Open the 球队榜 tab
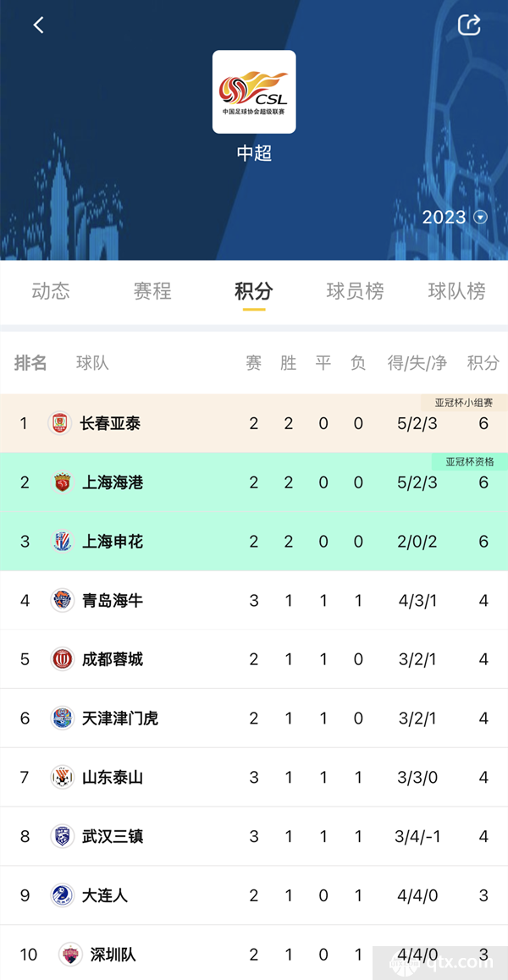This screenshot has height=980, width=508. click(x=456, y=291)
